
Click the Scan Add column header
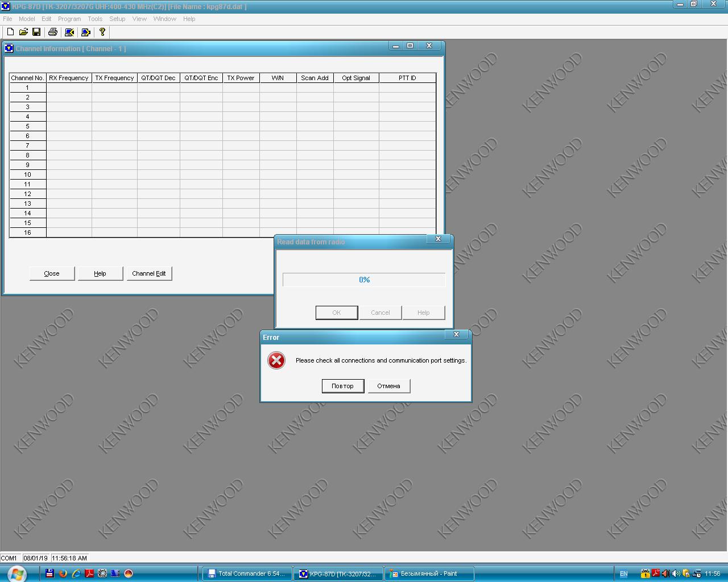(315, 78)
